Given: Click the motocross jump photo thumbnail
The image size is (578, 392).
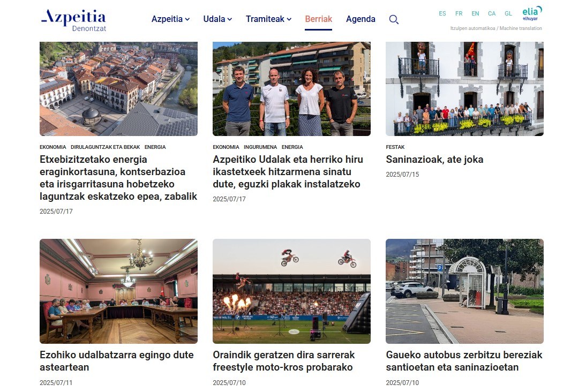Looking at the screenshot, I should [291, 291].
